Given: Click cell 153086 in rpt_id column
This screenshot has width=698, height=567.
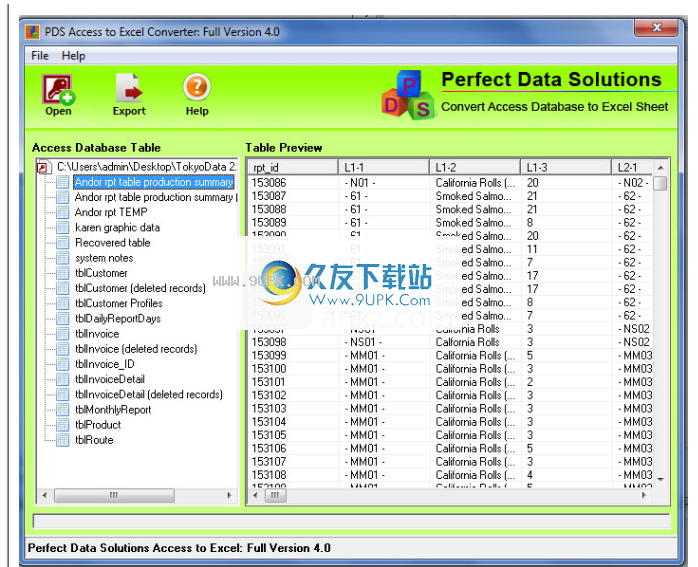Looking at the screenshot, I should pyautogui.click(x=269, y=182).
